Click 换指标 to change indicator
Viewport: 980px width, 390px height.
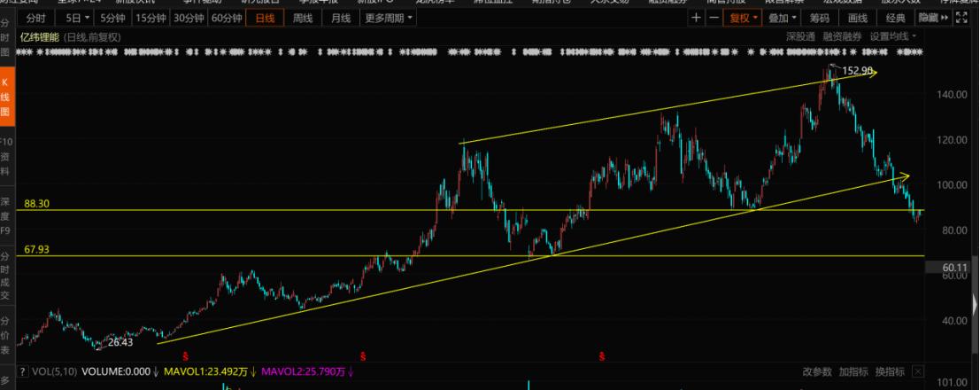click(890, 372)
